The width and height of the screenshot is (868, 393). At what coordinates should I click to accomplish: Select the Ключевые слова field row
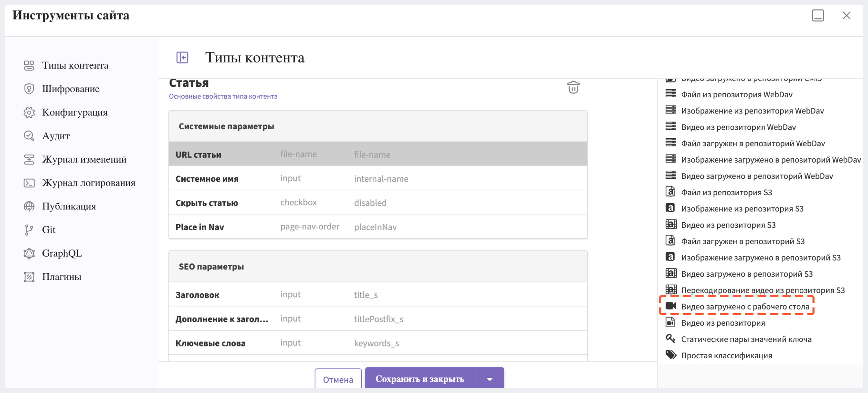378,343
